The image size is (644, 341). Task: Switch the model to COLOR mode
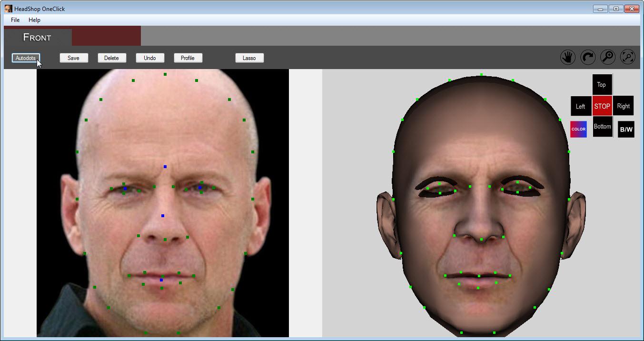pyautogui.click(x=578, y=130)
